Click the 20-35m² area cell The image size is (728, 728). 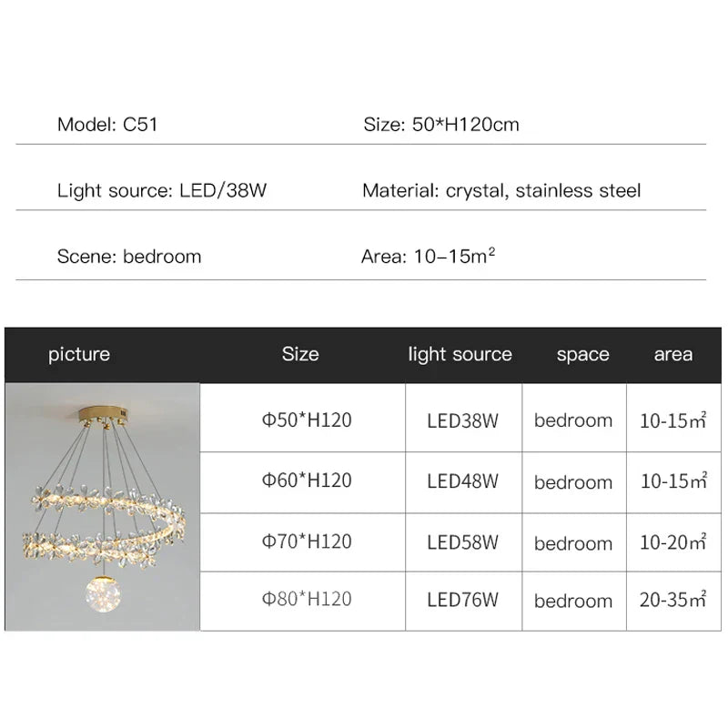(x=673, y=601)
